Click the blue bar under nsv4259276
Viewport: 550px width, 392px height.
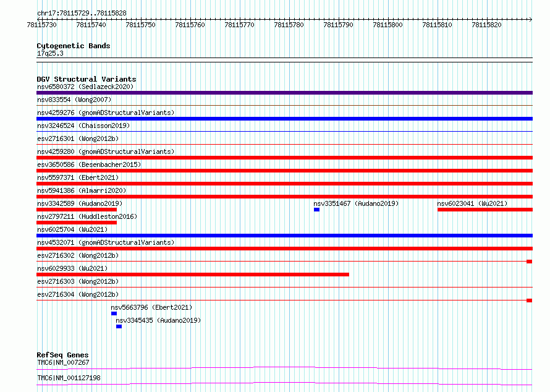284,119
